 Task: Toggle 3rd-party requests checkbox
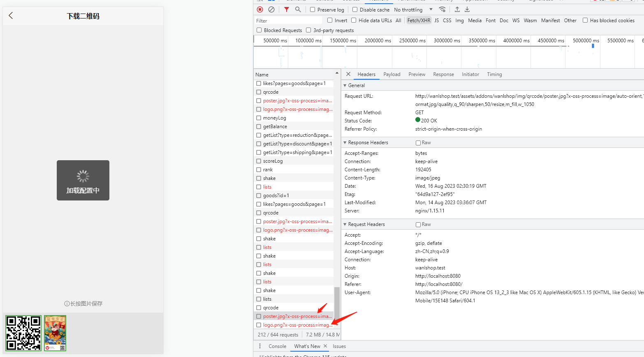click(308, 30)
